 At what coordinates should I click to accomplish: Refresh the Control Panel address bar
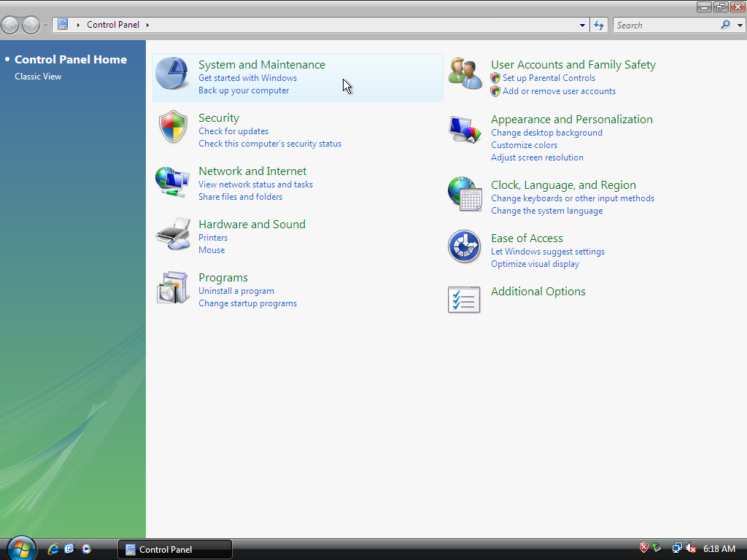599,25
